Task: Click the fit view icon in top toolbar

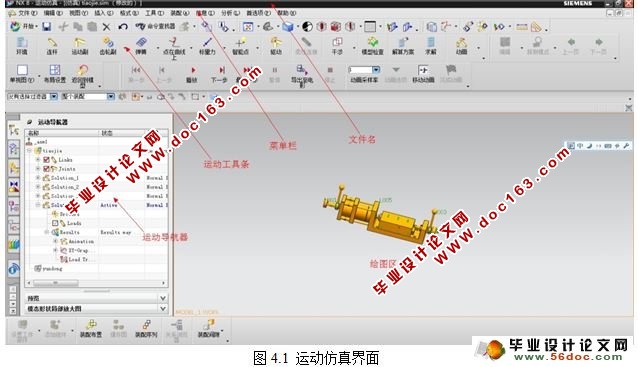Action: point(247,27)
